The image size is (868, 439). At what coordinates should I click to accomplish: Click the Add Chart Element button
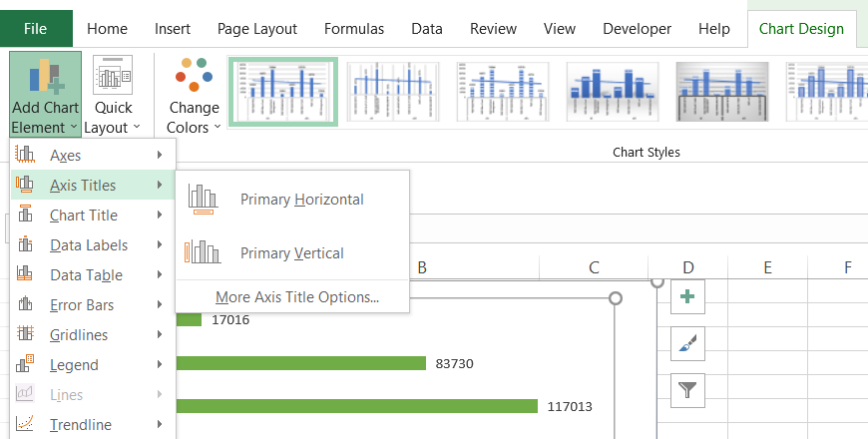(x=45, y=95)
